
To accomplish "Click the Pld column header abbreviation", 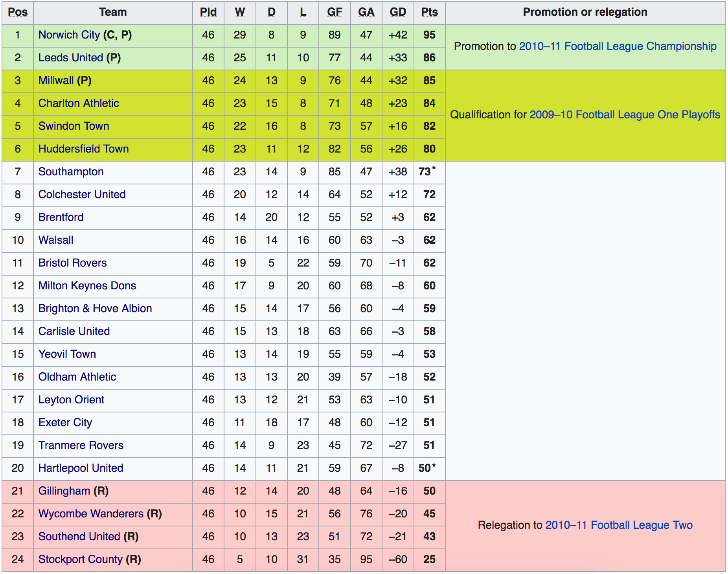I will coord(208,12).
